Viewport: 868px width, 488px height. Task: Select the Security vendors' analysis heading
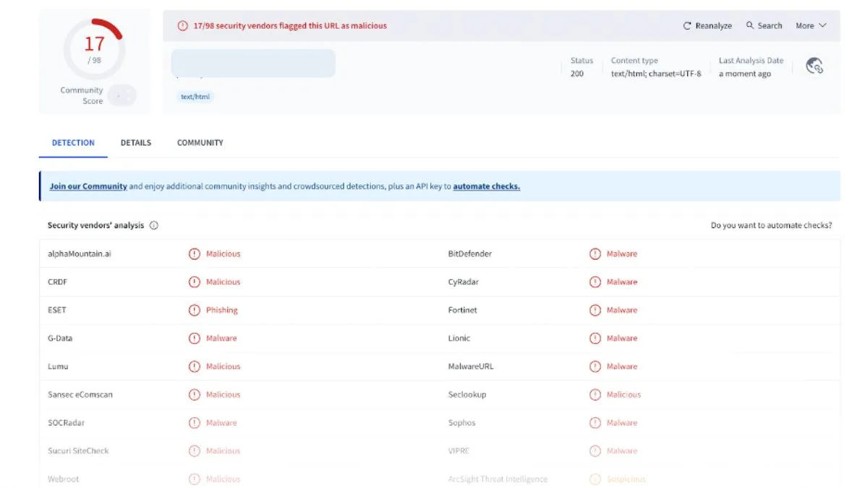96,226
